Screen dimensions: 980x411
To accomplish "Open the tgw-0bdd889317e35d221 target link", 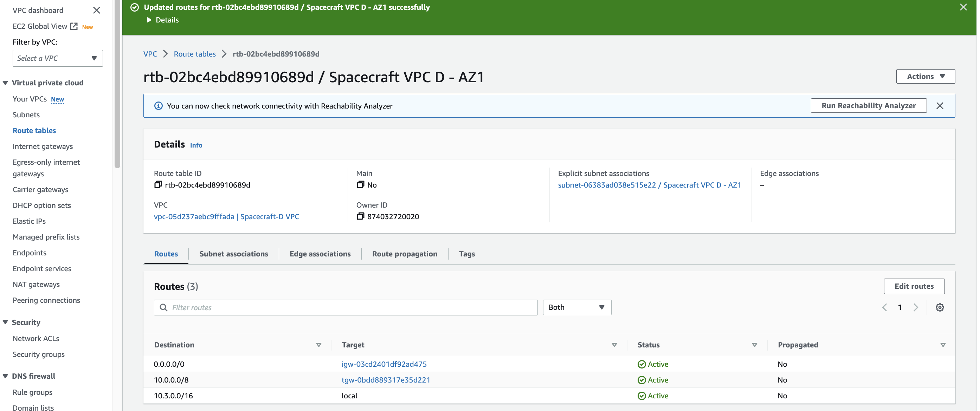I will 386,380.
